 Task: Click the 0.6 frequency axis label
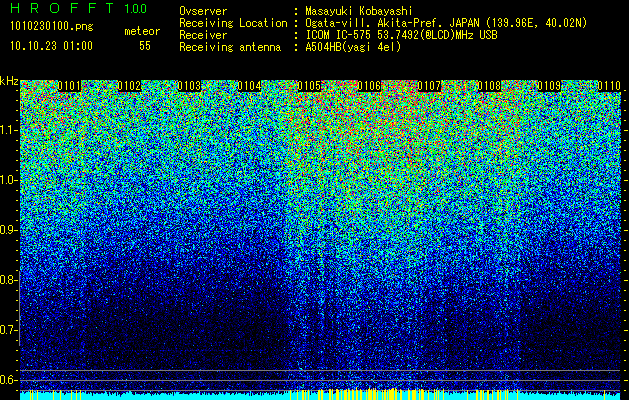click(8, 380)
